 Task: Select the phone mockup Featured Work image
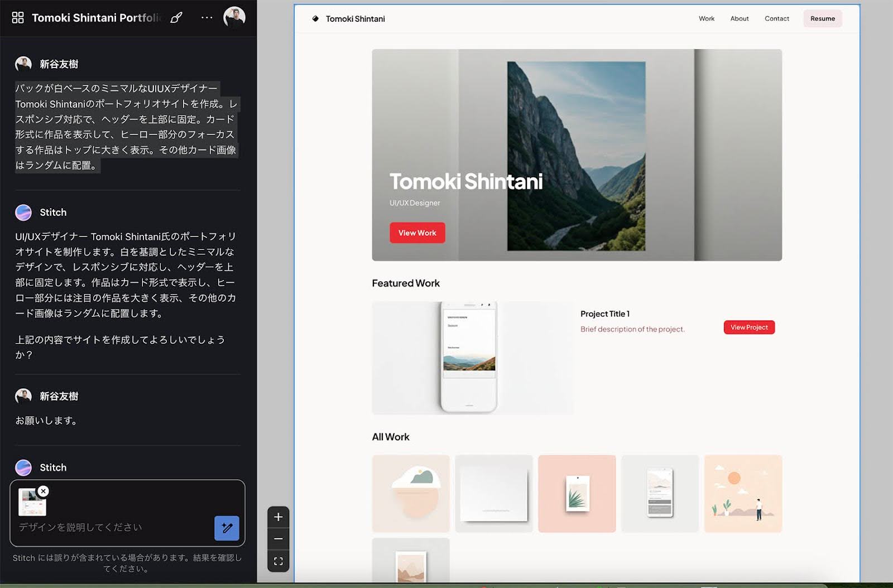[472, 358]
